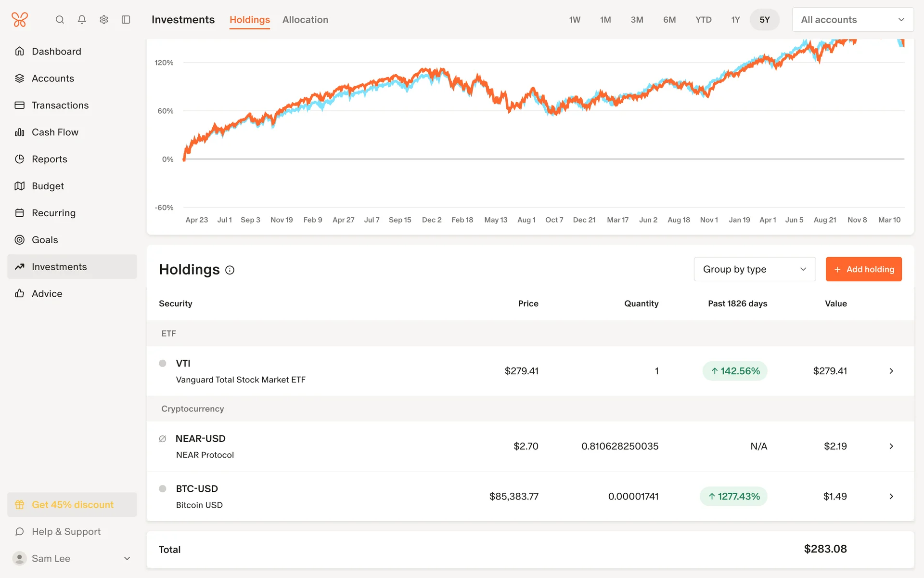The width and height of the screenshot is (924, 578).
Task: Select the 1Y time range
Action: 735,20
